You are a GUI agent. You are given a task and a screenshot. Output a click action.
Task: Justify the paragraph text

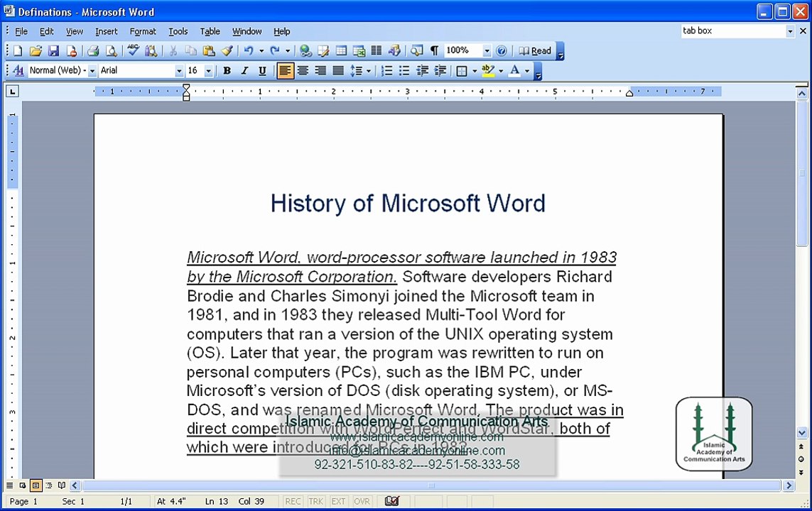[338, 70]
